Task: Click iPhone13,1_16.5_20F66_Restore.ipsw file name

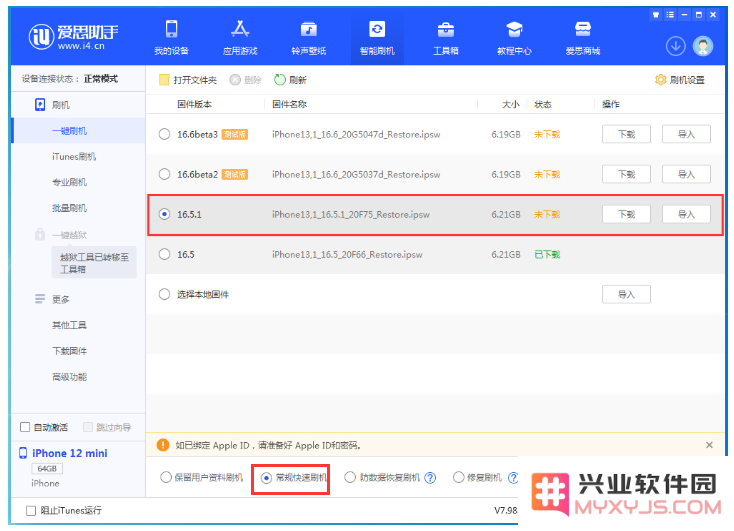Action: [347, 255]
